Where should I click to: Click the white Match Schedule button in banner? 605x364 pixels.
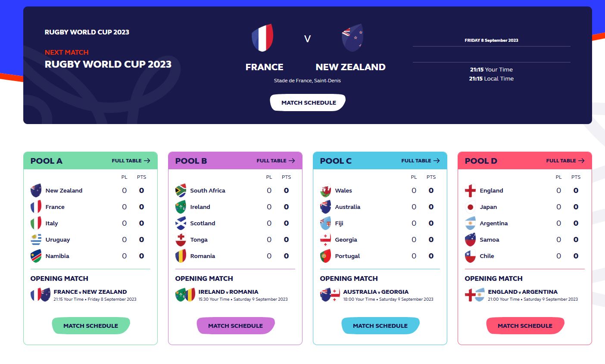(308, 103)
